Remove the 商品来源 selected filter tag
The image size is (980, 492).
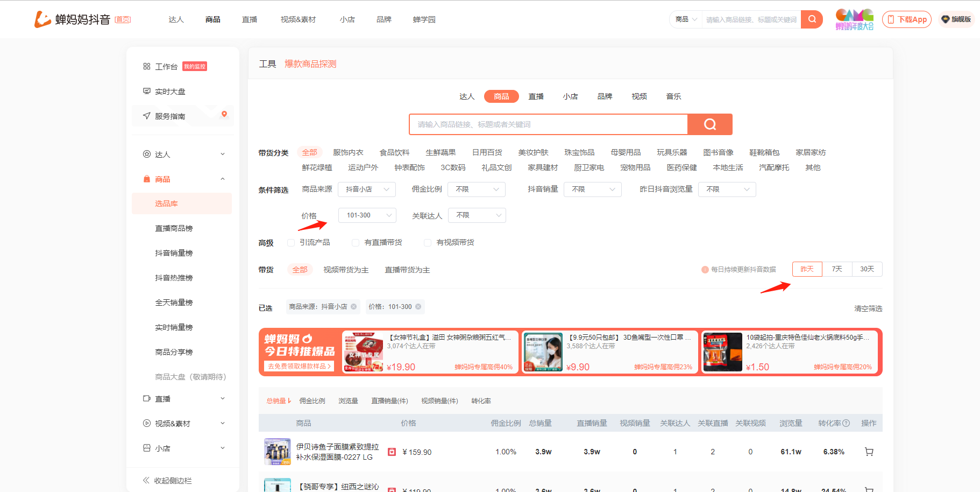354,307
